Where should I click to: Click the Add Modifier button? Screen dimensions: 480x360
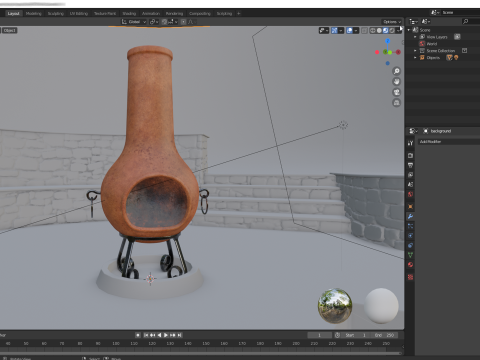(x=449, y=142)
